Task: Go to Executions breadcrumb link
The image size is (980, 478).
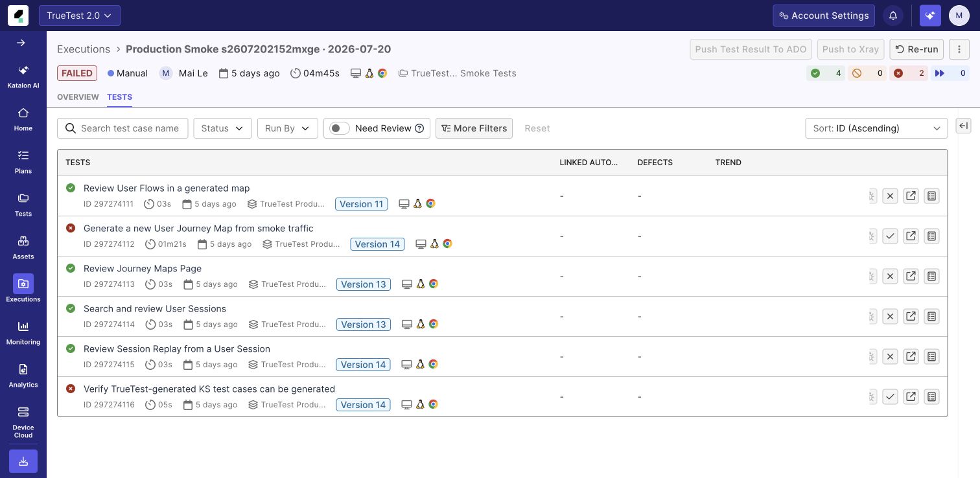Action: (x=84, y=49)
